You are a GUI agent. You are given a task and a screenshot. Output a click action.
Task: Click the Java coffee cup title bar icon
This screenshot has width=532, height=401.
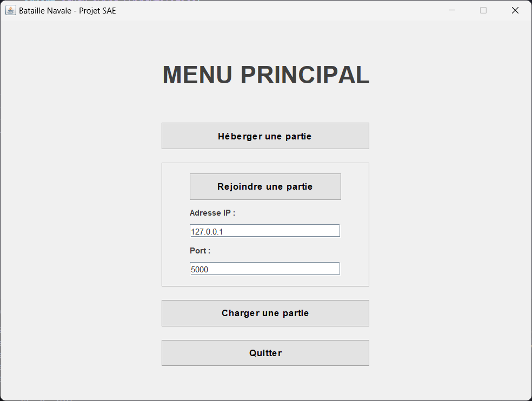tap(10, 10)
